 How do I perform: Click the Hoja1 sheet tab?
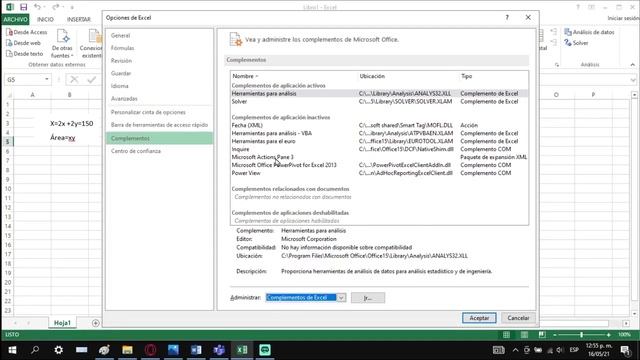tap(62, 323)
